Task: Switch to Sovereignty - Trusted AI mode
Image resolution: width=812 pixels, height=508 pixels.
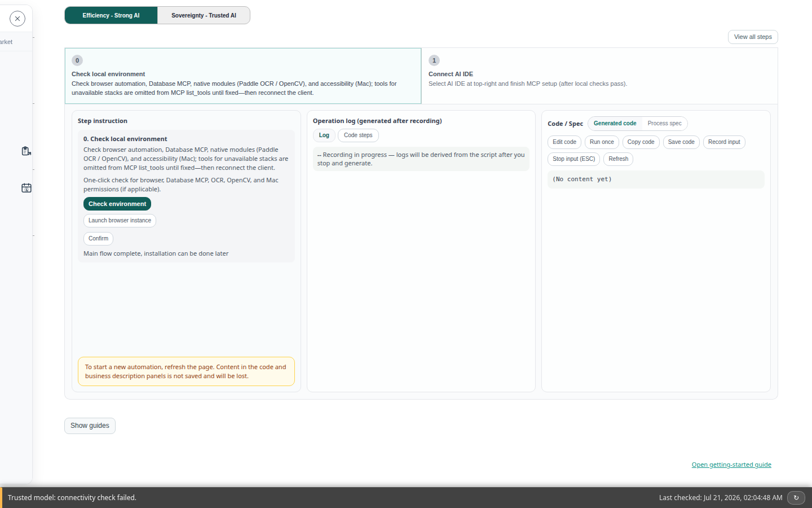Action: click(204, 15)
